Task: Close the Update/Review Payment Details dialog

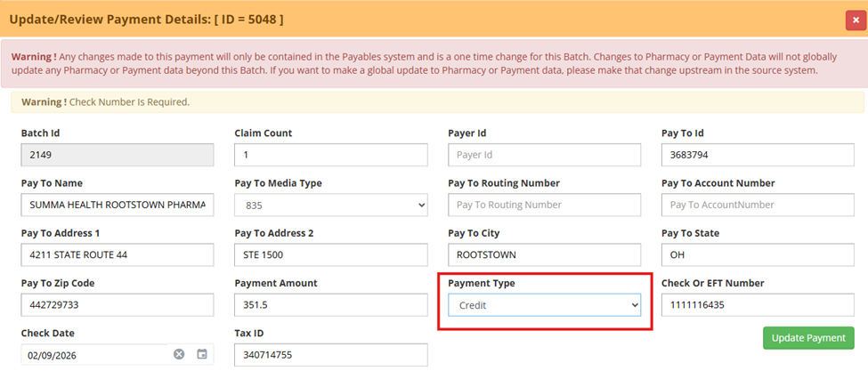Action: pyautogui.click(x=853, y=19)
